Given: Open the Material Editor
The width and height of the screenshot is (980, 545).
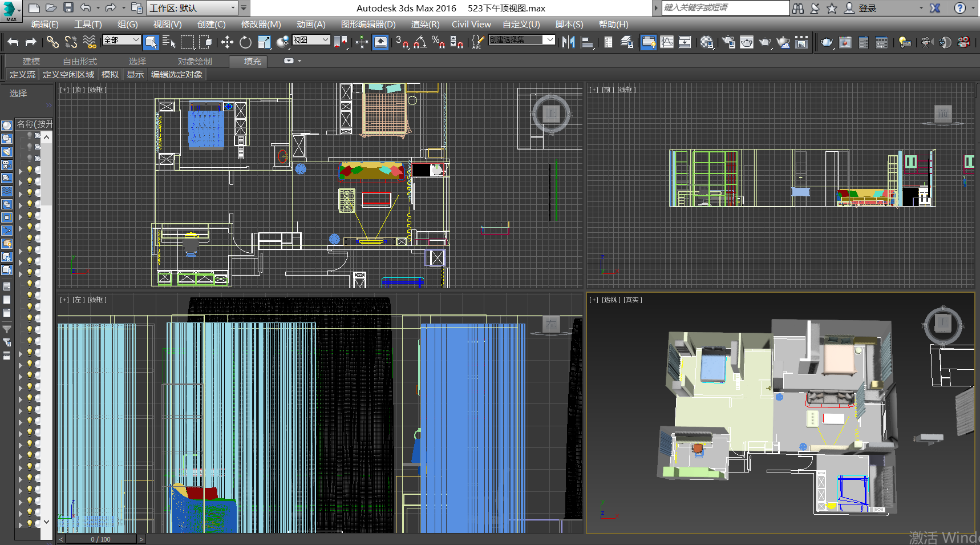Looking at the screenshot, I should coord(707,42).
